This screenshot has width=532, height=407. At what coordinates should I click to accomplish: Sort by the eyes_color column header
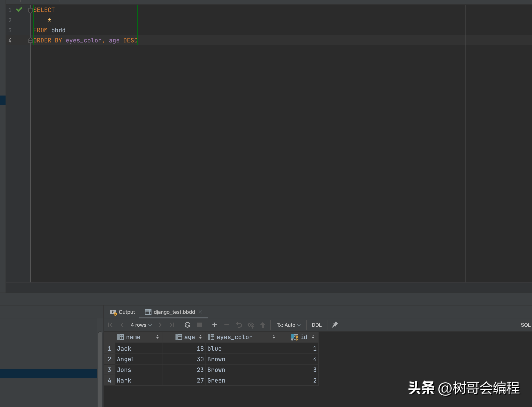[242, 337]
